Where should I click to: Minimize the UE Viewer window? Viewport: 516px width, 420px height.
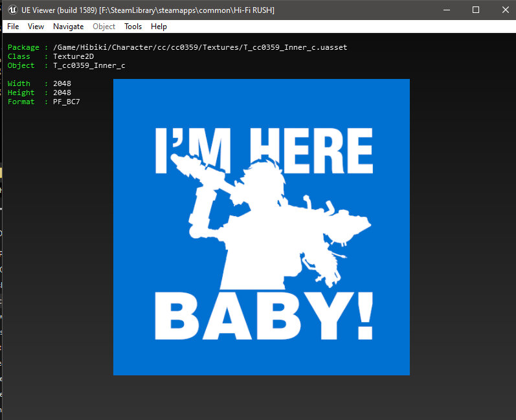pos(447,10)
